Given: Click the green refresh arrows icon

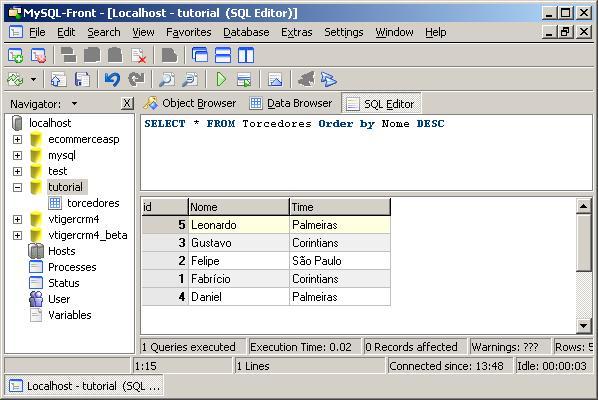Looking at the screenshot, I should click(15, 80).
